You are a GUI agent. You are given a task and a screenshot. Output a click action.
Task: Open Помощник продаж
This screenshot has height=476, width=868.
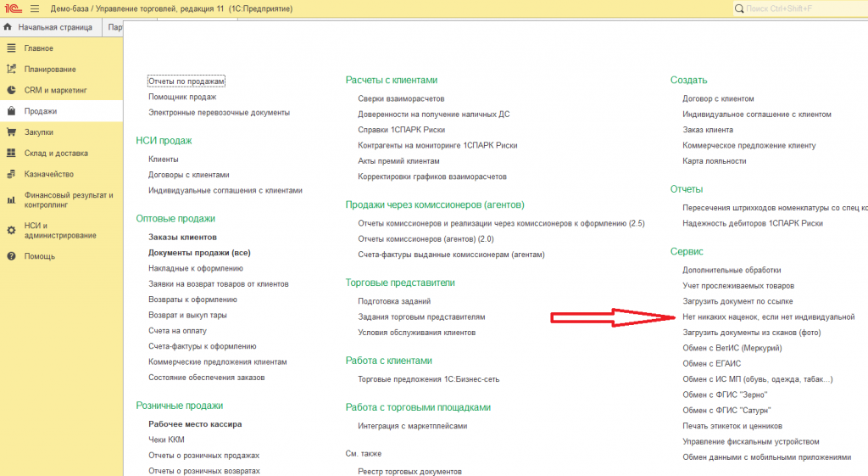(x=182, y=97)
